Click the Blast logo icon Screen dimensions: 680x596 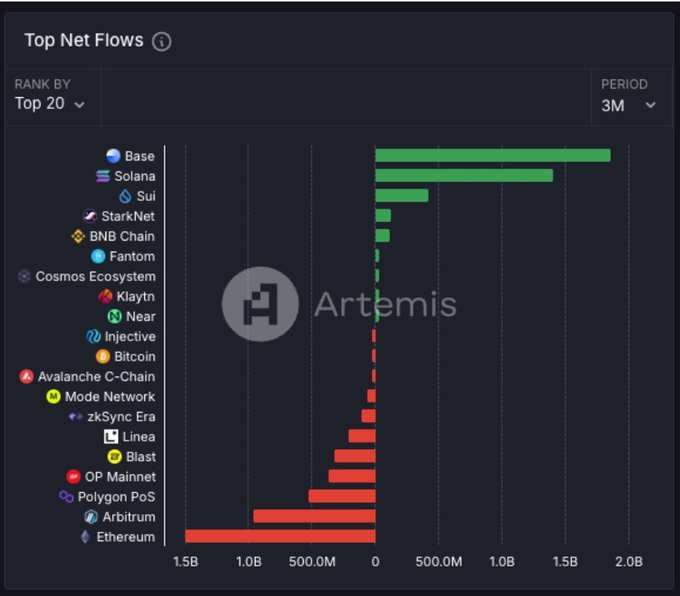click(x=114, y=457)
